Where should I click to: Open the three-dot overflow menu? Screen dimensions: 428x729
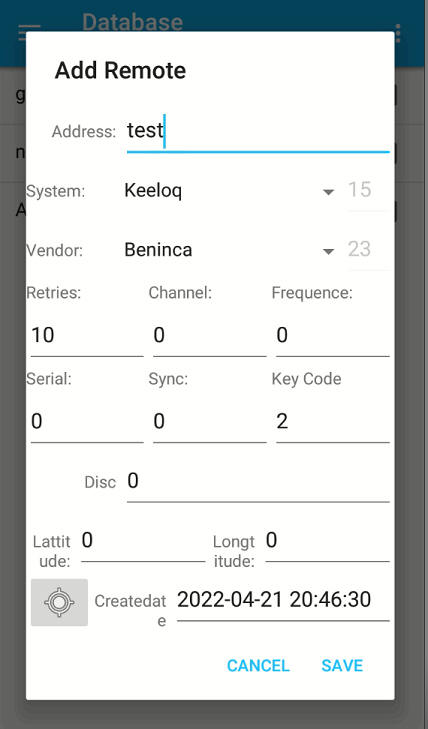397,33
